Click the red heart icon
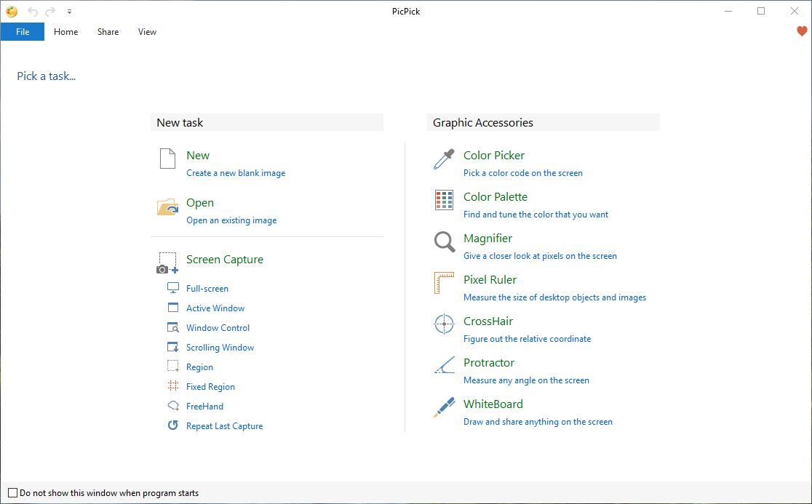 coord(802,31)
